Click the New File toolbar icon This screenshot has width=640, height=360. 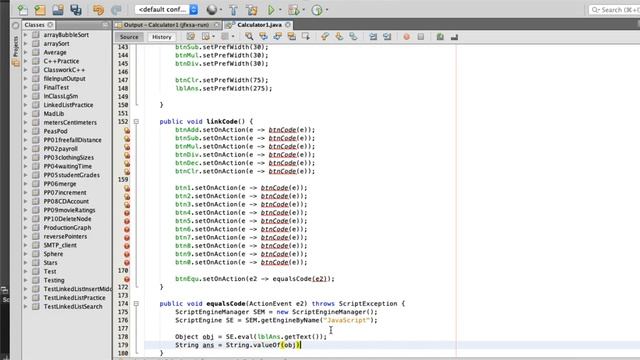click(x=22, y=10)
